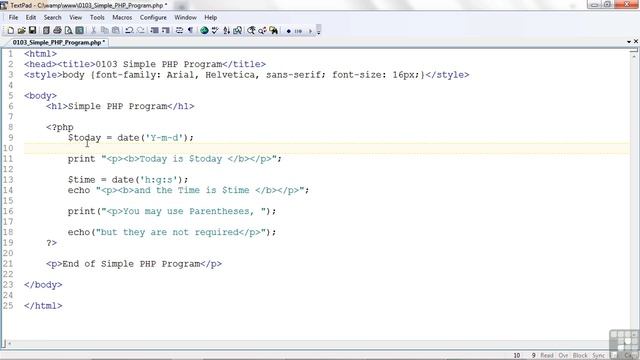Toggle visible spaces paragraph mark icon

pyautogui.click(x=190, y=31)
